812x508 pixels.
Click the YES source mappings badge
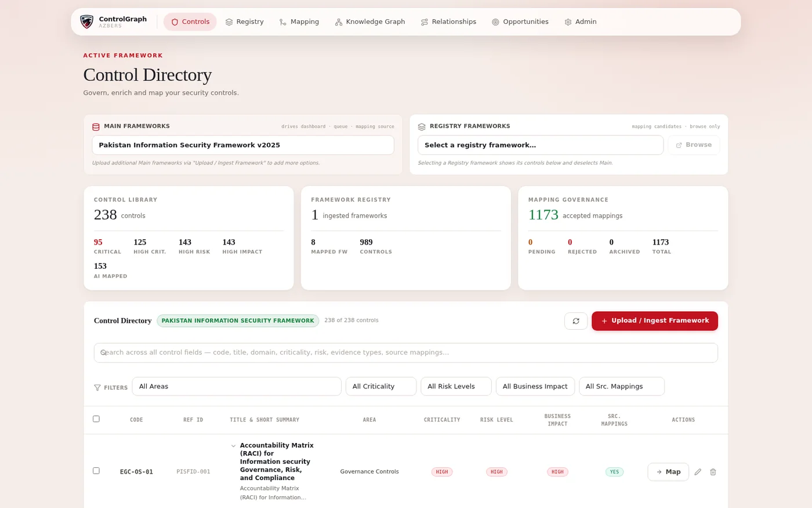[x=614, y=472]
